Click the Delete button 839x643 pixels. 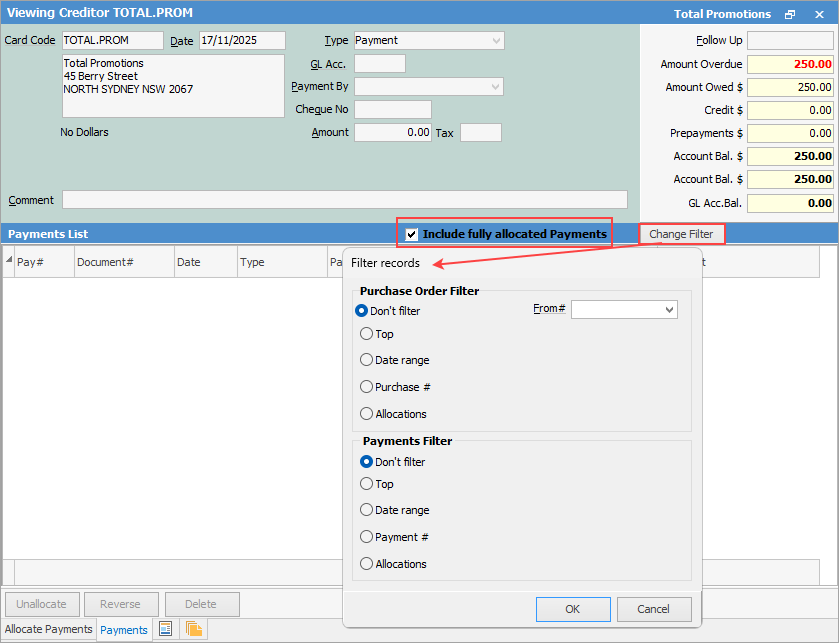(x=202, y=604)
